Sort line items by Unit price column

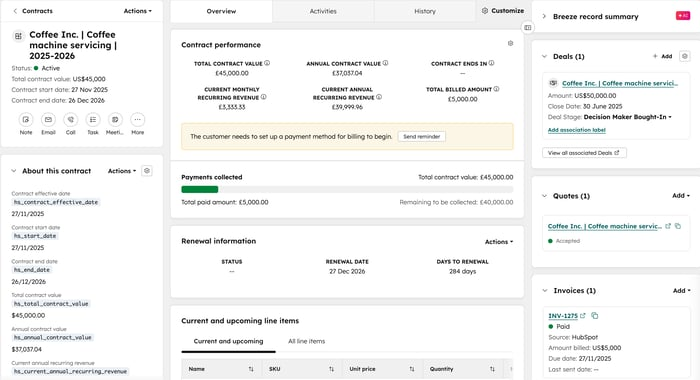tap(383, 369)
